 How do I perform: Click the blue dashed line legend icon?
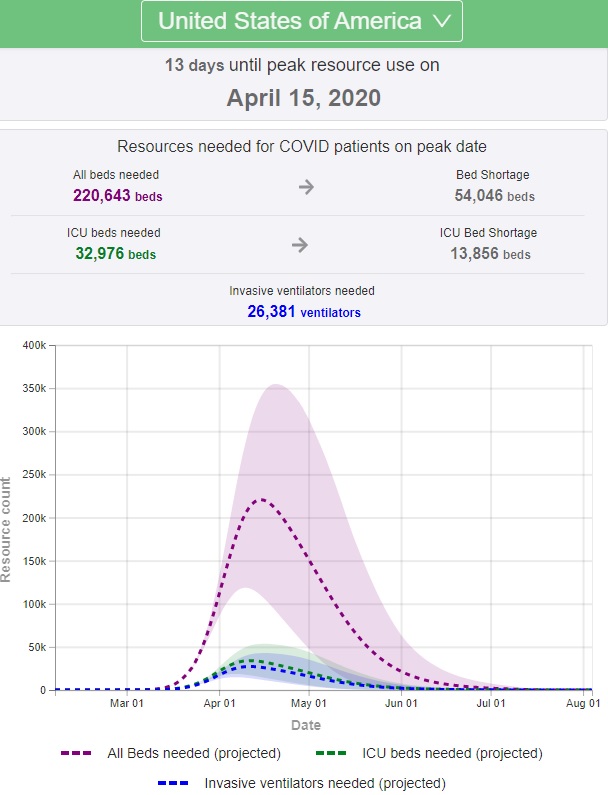176,783
